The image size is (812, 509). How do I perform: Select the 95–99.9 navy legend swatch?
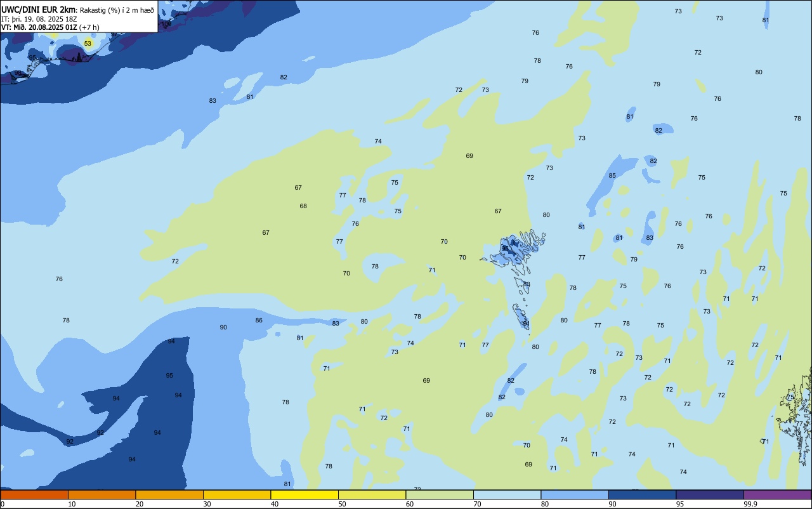(x=710, y=494)
